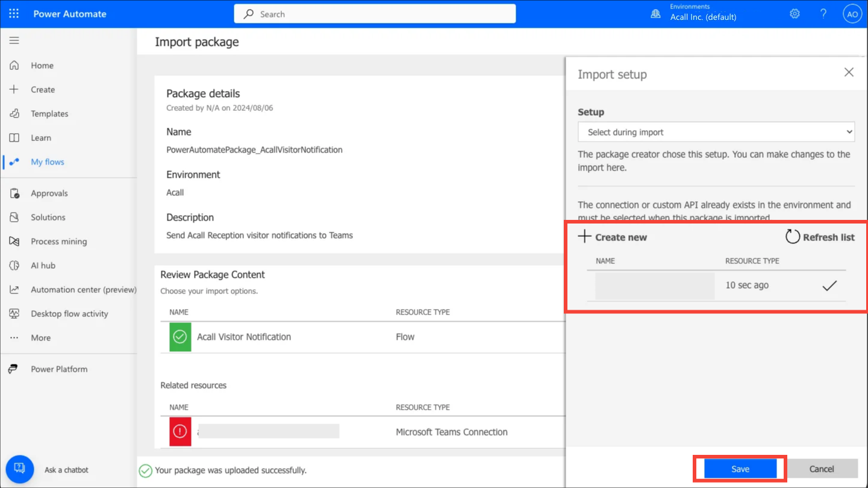This screenshot has width=868, height=488.
Task: Click the red warning connection icon
Action: (180, 431)
